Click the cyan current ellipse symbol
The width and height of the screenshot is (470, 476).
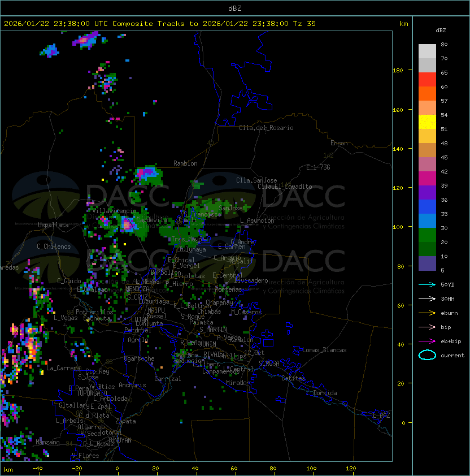pos(427,355)
